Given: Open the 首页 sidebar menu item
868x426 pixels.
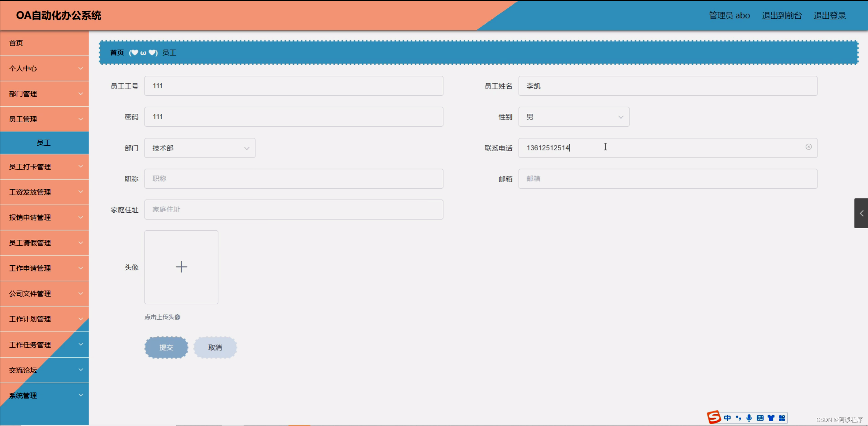Looking at the screenshot, I should (16, 43).
